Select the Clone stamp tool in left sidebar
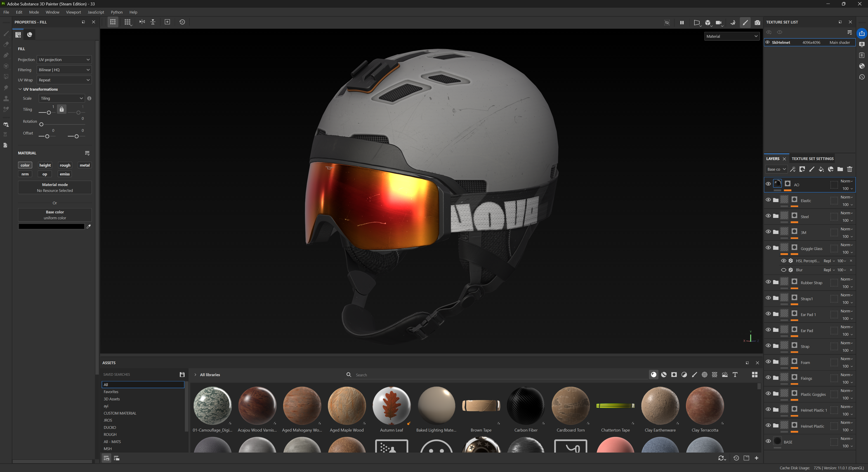 coord(6,99)
